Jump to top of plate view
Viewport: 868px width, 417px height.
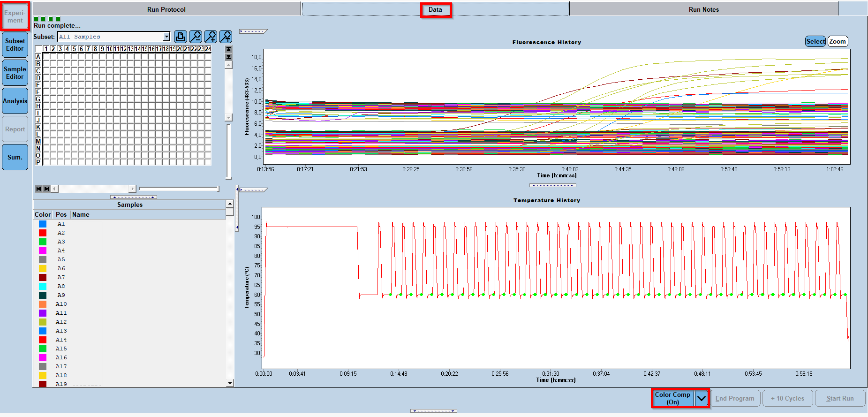(x=228, y=49)
